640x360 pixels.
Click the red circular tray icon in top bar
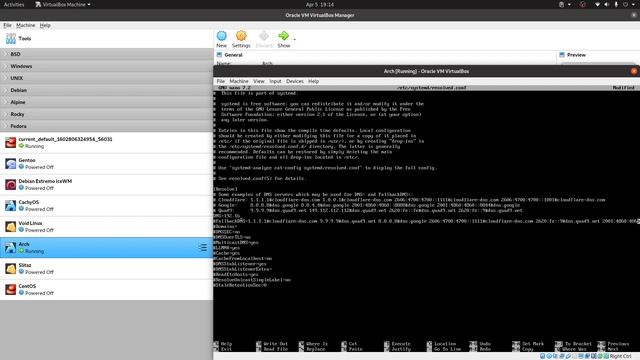point(582,4)
